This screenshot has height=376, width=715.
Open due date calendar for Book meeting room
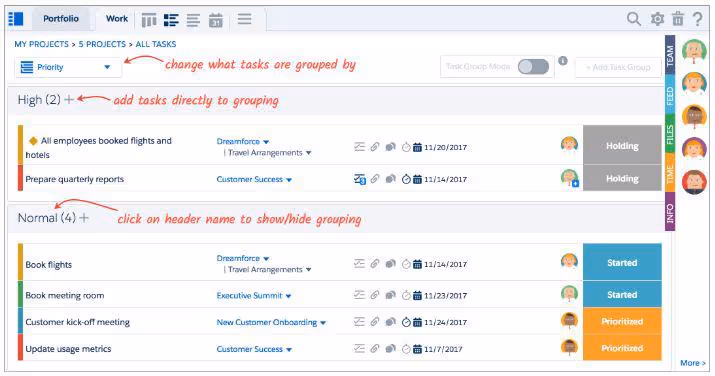point(417,296)
